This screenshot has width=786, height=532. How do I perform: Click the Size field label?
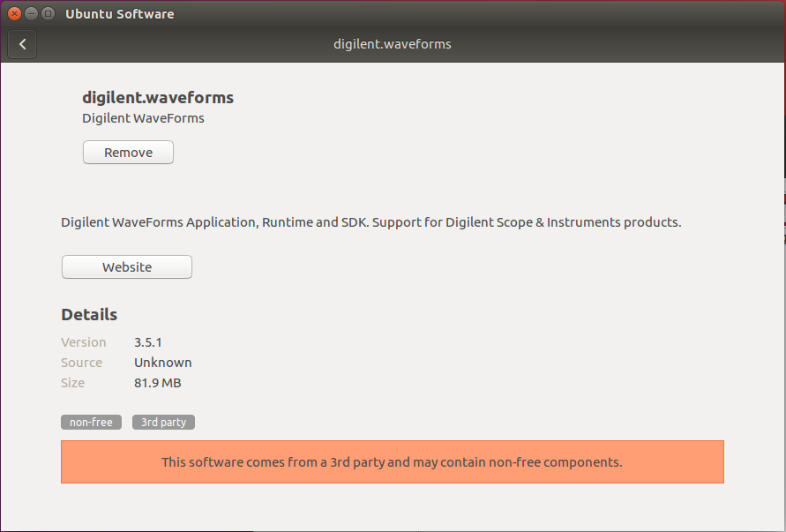click(72, 383)
